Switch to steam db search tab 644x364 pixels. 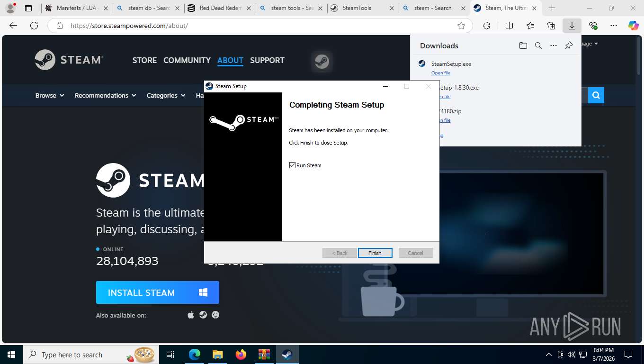click(148, 8)
